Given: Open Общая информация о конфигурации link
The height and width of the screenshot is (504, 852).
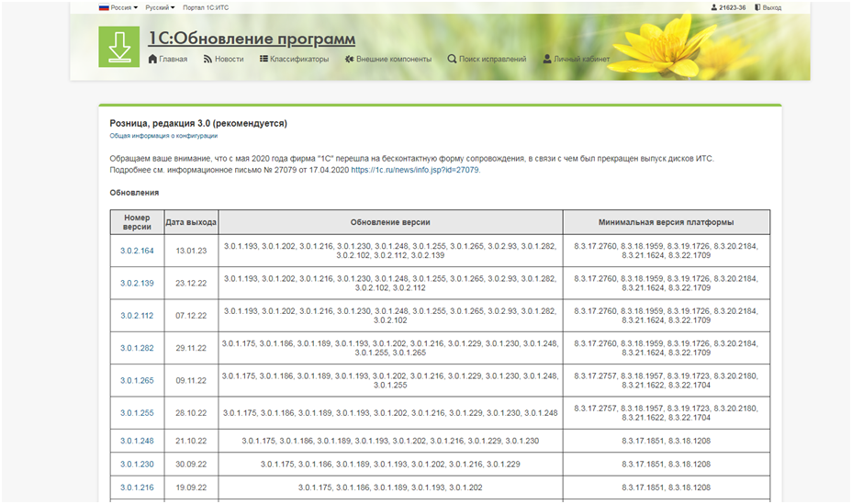Looking at the screenshot, I should click(163, 136).
